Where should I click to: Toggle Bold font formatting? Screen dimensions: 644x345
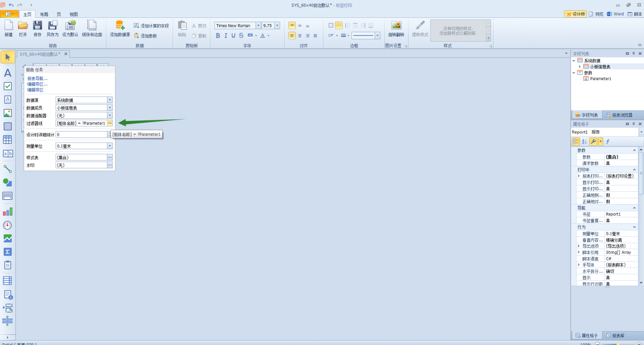coord(218,36)
